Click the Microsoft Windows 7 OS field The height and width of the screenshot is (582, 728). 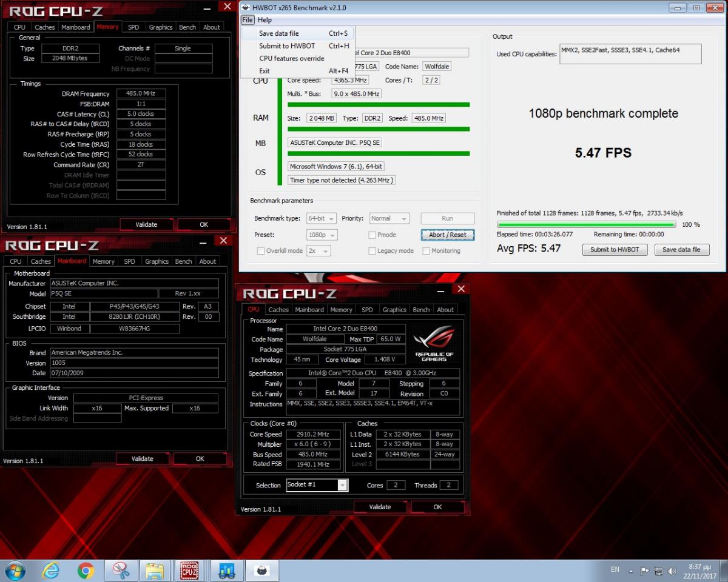[x=335, y=166]
